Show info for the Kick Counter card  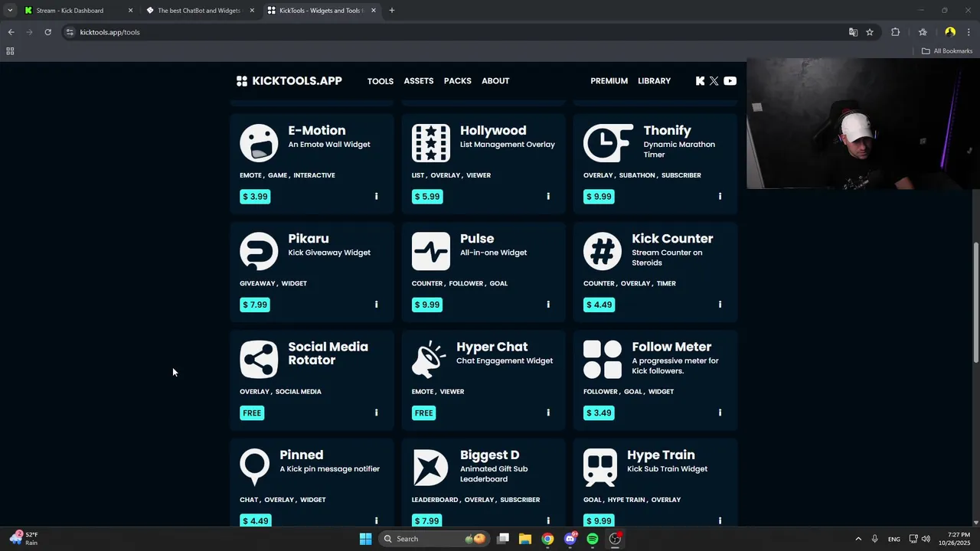[x=720, y=305]
